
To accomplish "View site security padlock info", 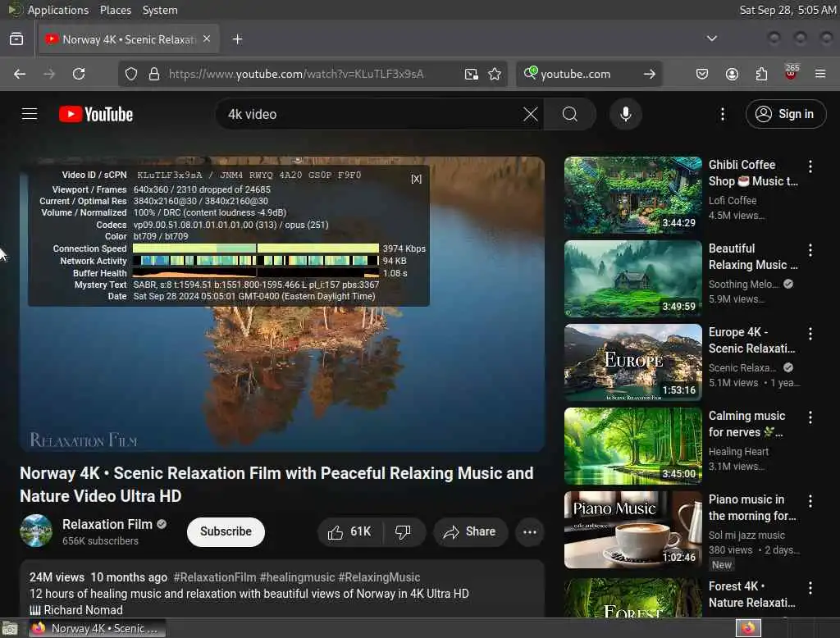I will pyautogui.click(x=154, y=74).
